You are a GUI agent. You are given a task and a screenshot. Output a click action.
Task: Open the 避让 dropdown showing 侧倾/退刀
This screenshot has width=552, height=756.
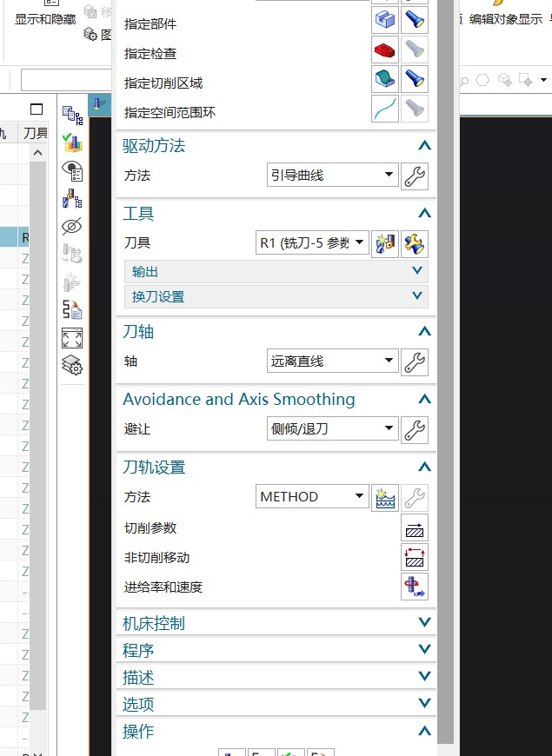click(x=332, y=428)
